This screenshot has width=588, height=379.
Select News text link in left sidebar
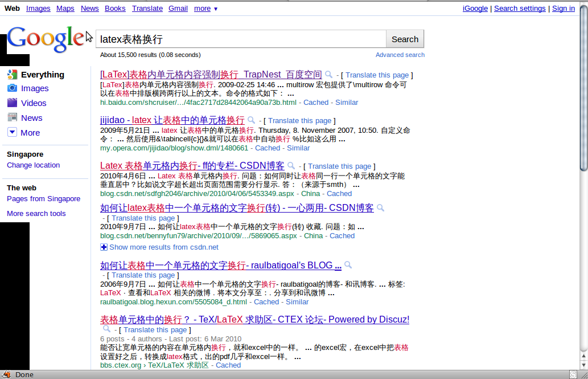pos(32,118)
